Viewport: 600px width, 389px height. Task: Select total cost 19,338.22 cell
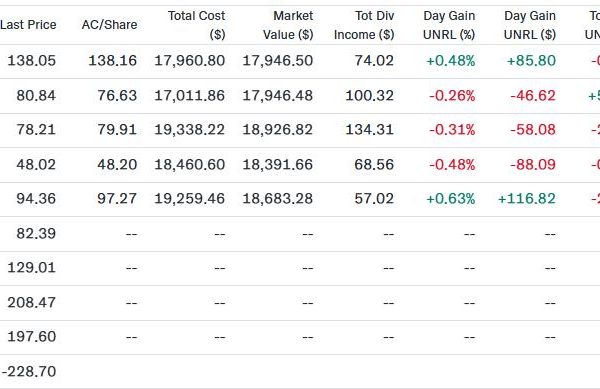pos(189,130)
